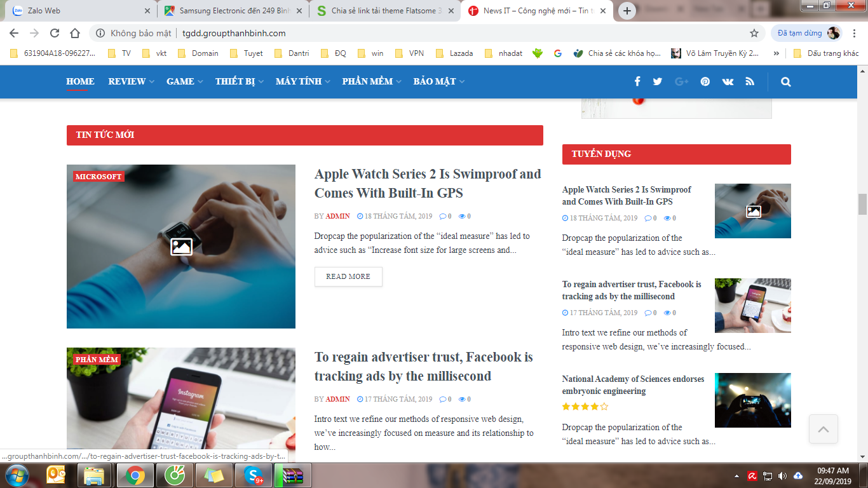Open main Apple Watch Series 2 headline
This screenshot has height=488, width=868.
pyautogui.click(x=428, y=183)
